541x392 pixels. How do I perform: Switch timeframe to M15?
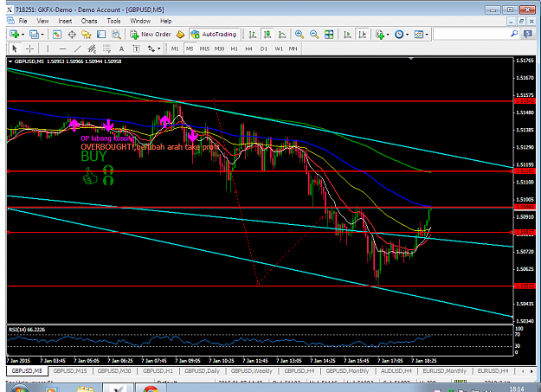204,48
